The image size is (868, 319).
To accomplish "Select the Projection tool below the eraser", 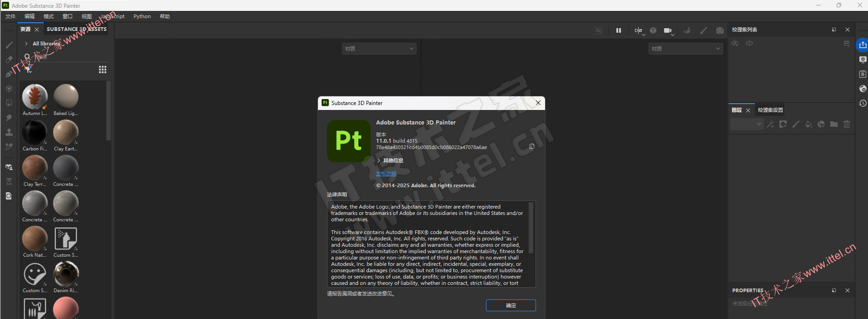I will [x=9, y=74].
